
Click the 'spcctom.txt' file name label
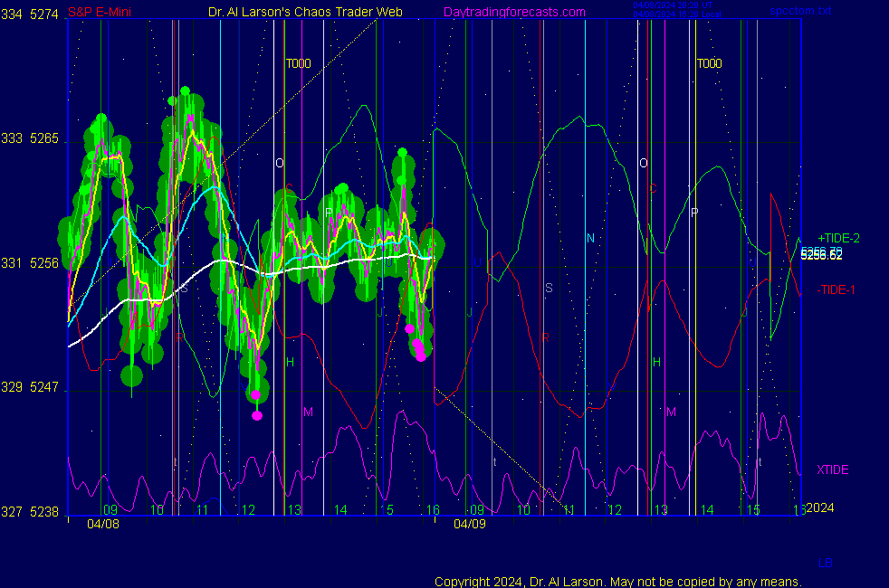tap(800, 11)
